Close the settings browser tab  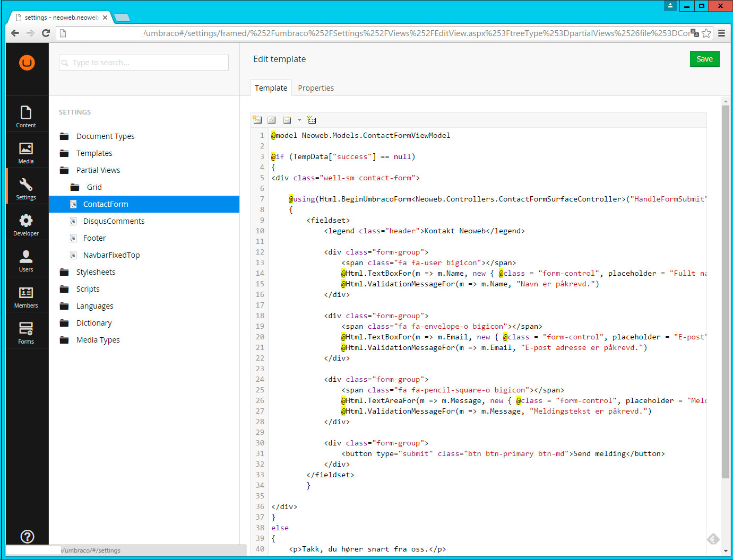[105, 17]
